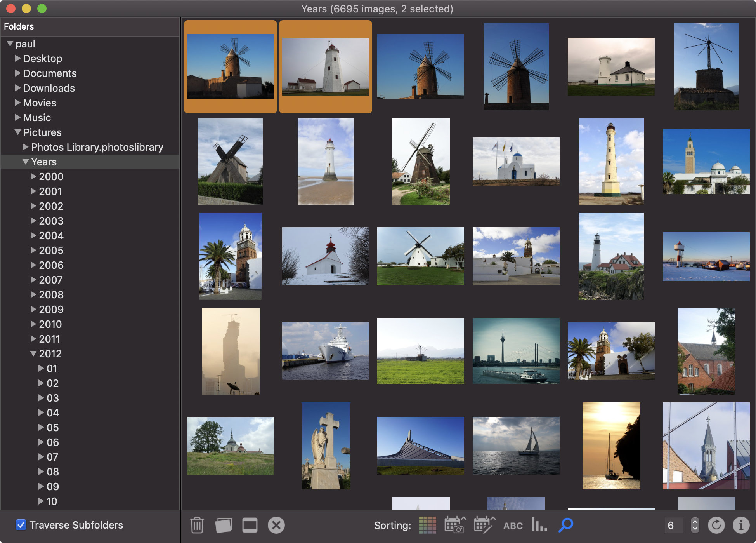
Task: Expand the Music folder triangle
Action: [17, 117]
